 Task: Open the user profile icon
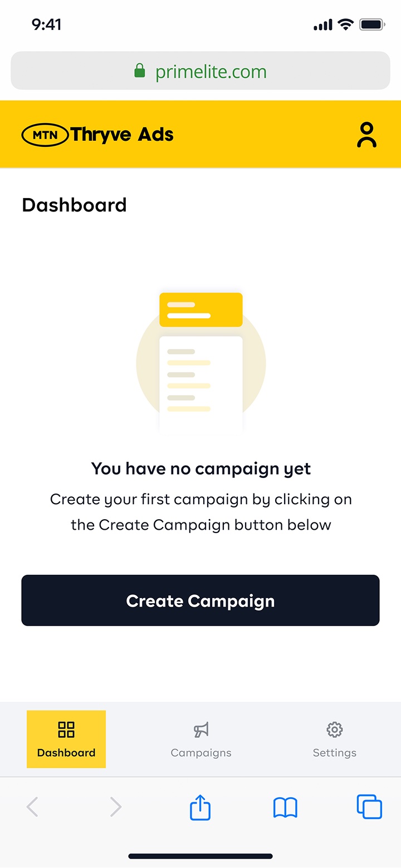click(366, 135)
